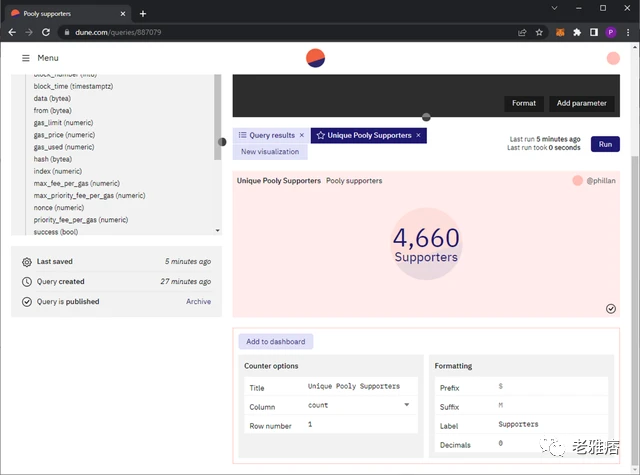Grab the editor height resize handle
This screenshot has height=475, width=640.
point(426,117)
